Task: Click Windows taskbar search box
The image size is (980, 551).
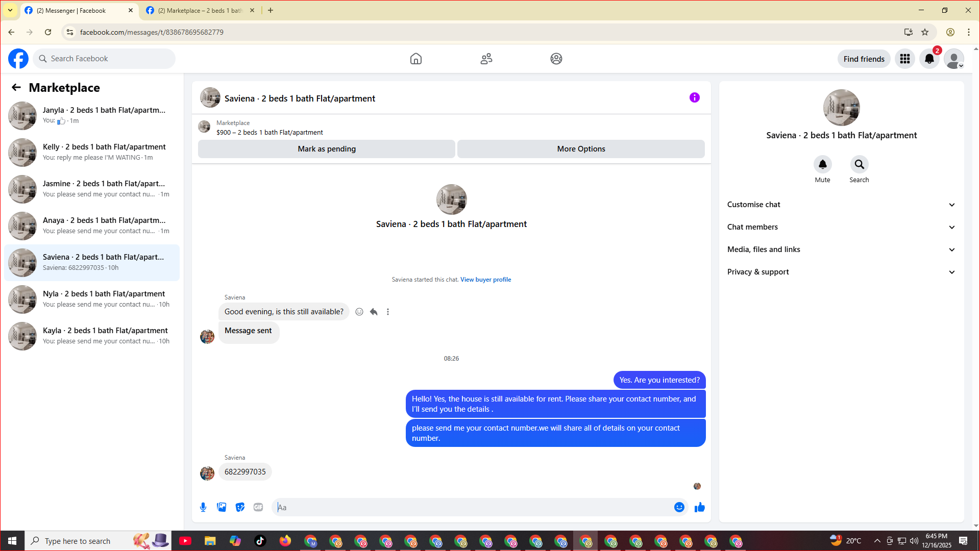Action: pos(98,541)
